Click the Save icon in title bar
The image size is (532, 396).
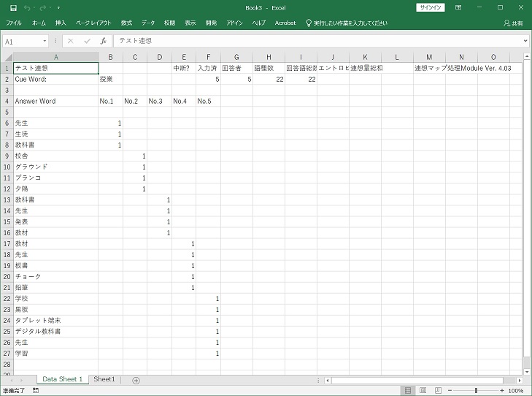13,7
